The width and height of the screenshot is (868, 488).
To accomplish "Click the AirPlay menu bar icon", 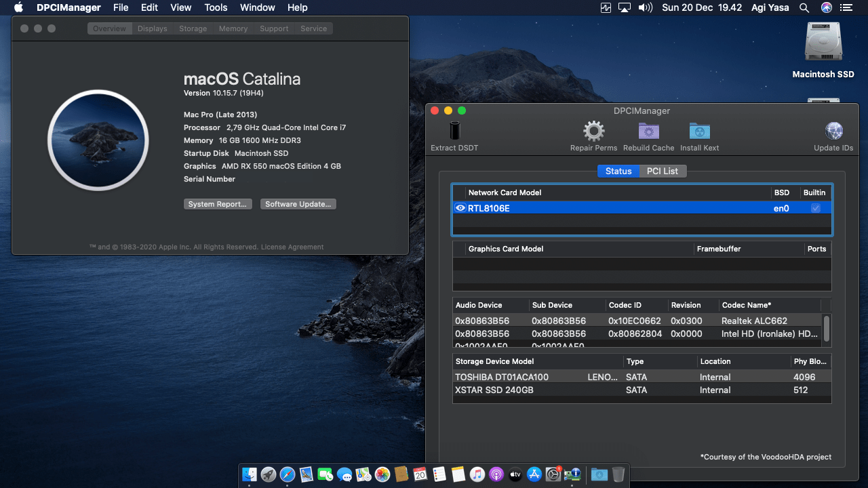I will click(x=625, y=7).
